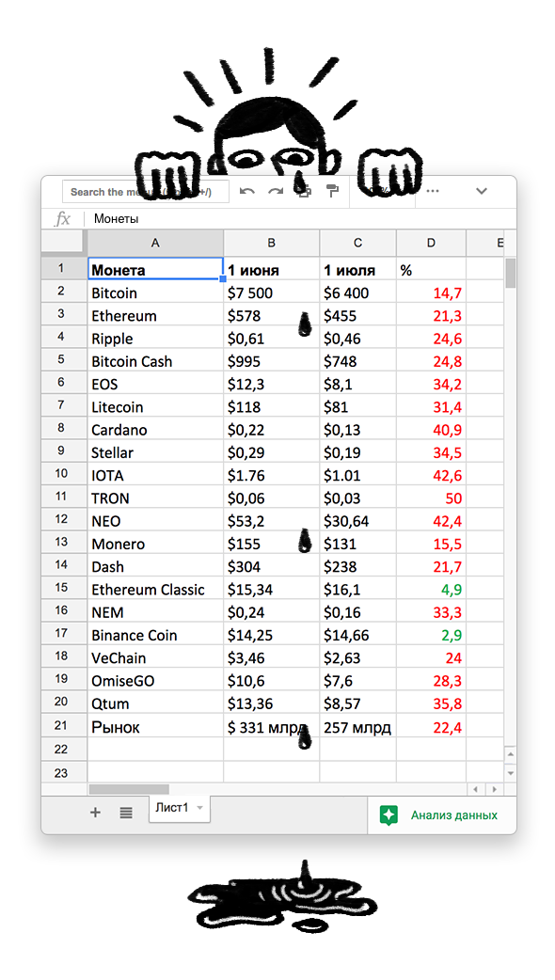Select the Paint format roller icon
The height and width of the screenshot is (980, 555).
(x=332, y=191)
